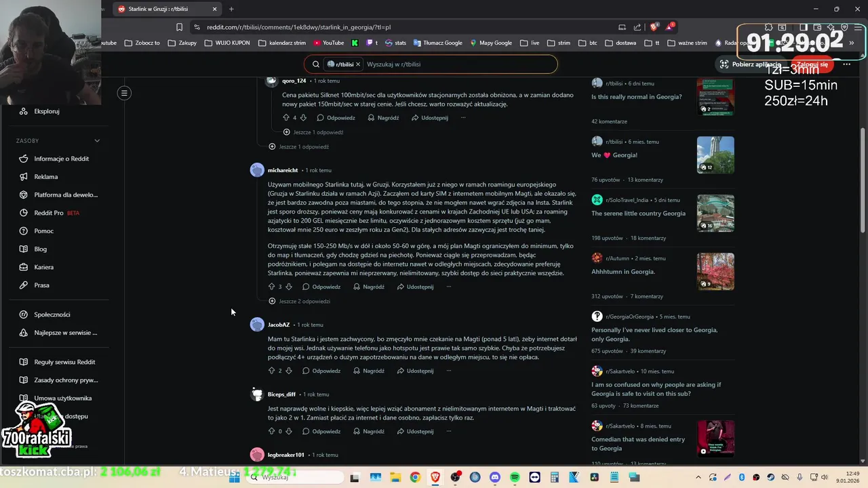868x488 pixels.
Task: Open Reguły serwisu Reddit
Action: (x=59, y=362)
